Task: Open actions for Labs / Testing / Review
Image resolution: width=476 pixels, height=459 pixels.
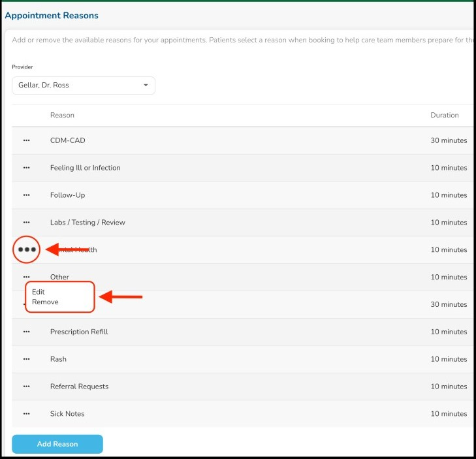Action: [27, 223]
